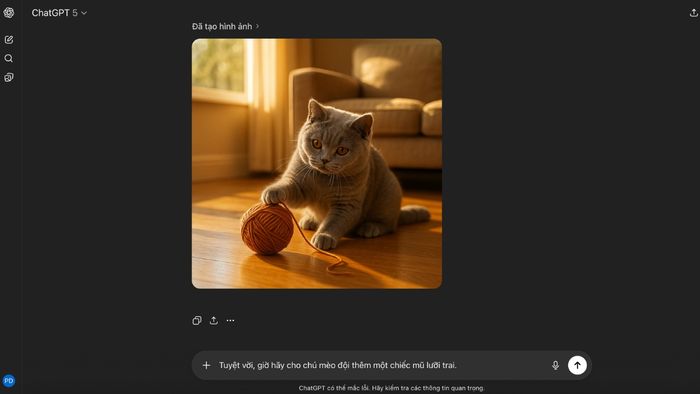
Task: Open more options three-dot menu
Action: (x=230, y=320)
